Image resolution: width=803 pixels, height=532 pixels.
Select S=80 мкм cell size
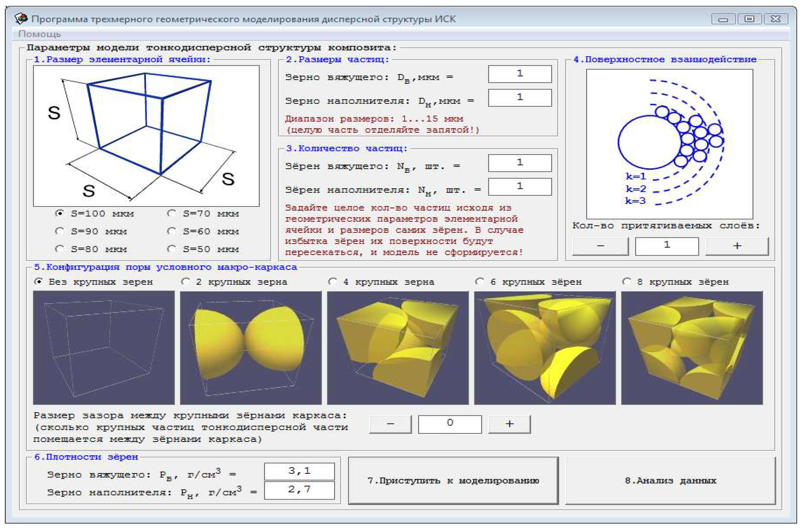pyautogui.click(x=91, y=249)
